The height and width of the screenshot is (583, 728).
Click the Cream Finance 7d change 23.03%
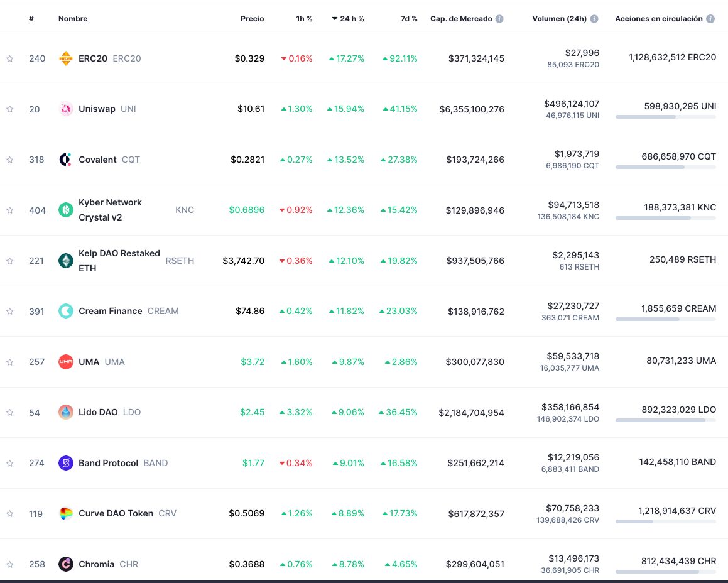[x=398, y=311]
